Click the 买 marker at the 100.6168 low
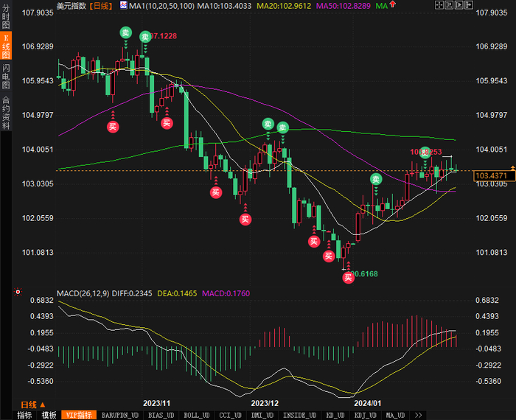The width and height of the screenshot is (516, 420). (348, 278)
